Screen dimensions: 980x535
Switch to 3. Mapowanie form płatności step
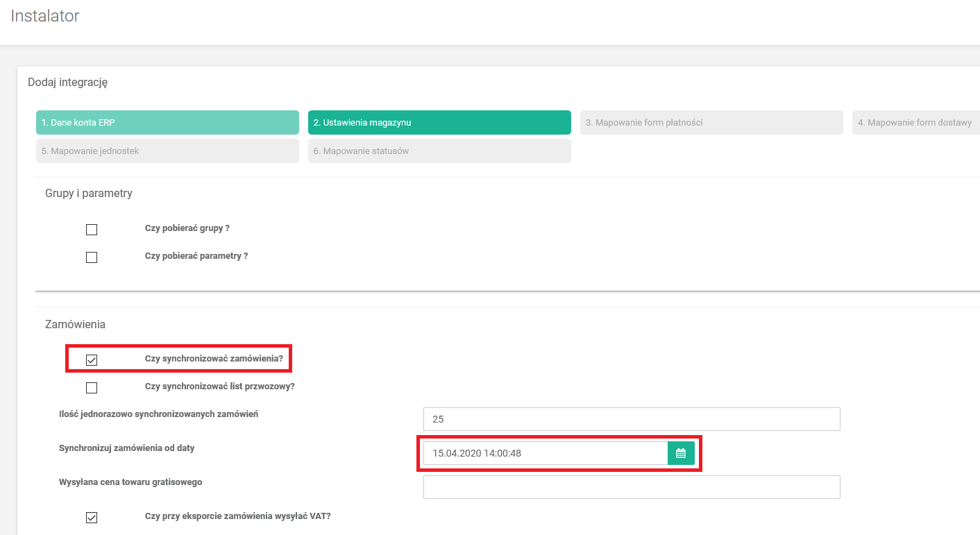711,122
